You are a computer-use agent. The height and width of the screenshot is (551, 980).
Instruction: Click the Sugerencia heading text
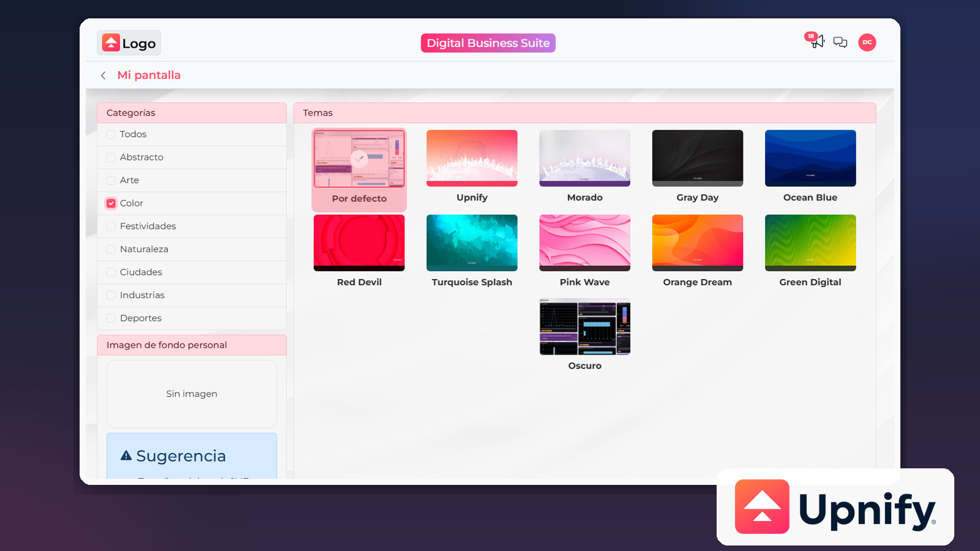point(181,456)
